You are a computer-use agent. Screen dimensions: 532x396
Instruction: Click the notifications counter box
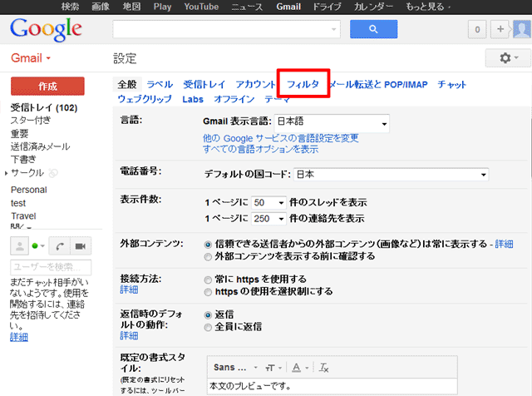[x=477, y=30]
